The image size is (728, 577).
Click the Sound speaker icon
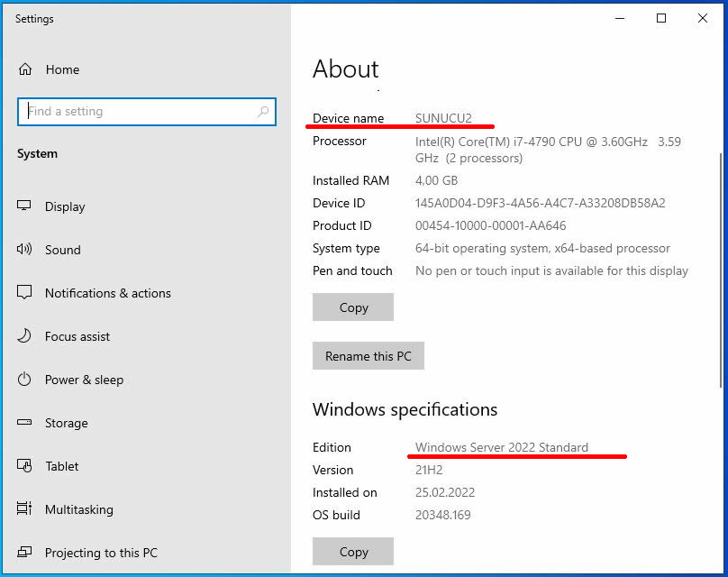click(x=24, y=249)
